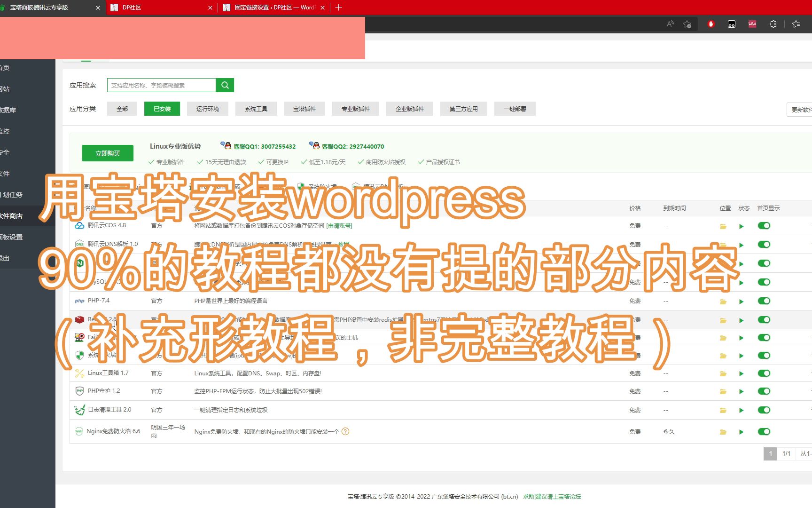
Task: Open folder location for 腾讯云COS 4.8
Action: point(723,226)
